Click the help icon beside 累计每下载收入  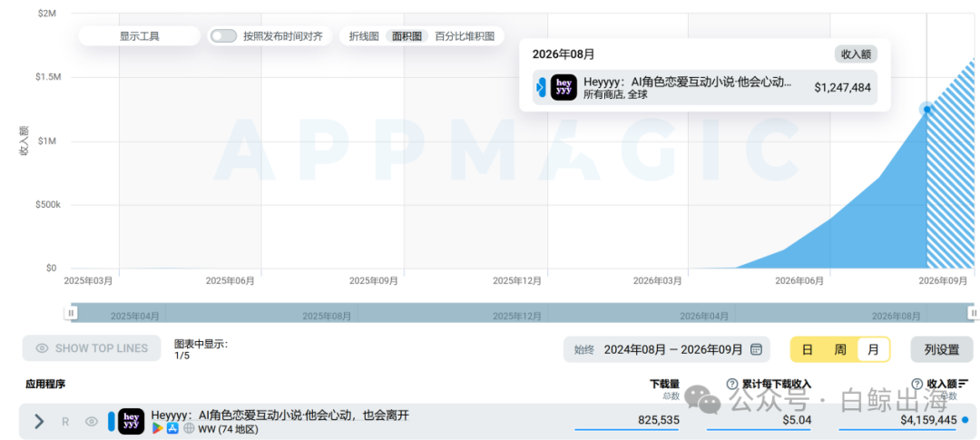[732, 384]
